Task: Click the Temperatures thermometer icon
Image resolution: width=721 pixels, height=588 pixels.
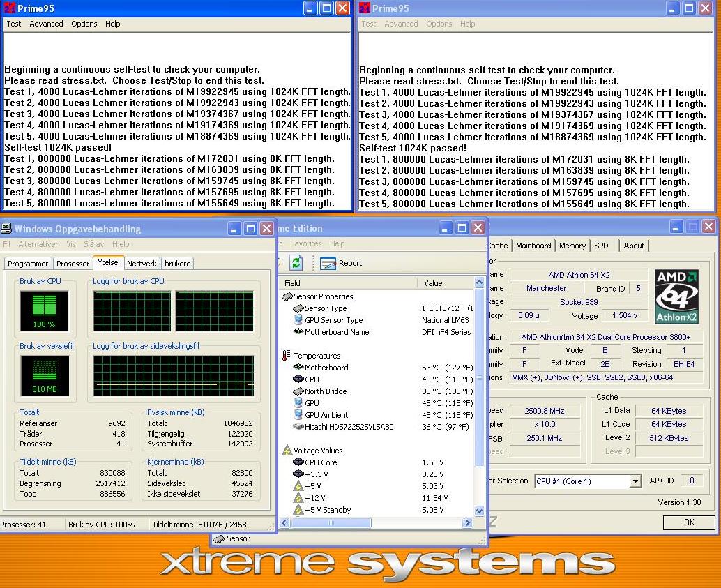Action: pos(286,356)
